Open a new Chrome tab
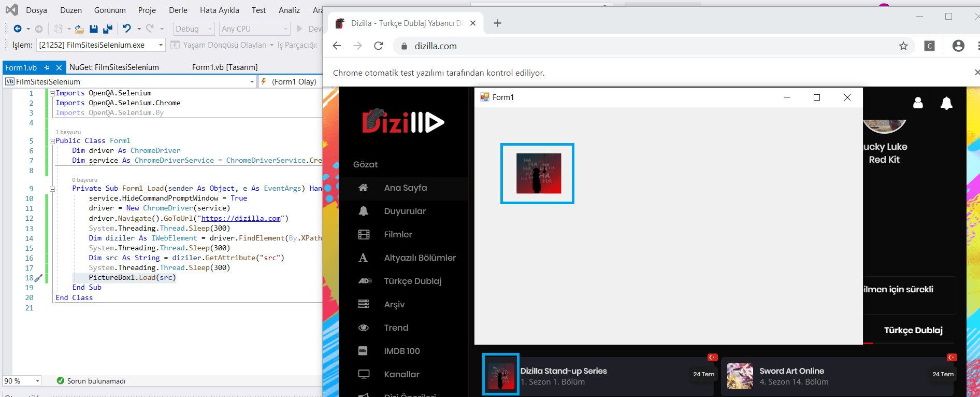The height and width of the screenshot is (397, 980). 497,23
